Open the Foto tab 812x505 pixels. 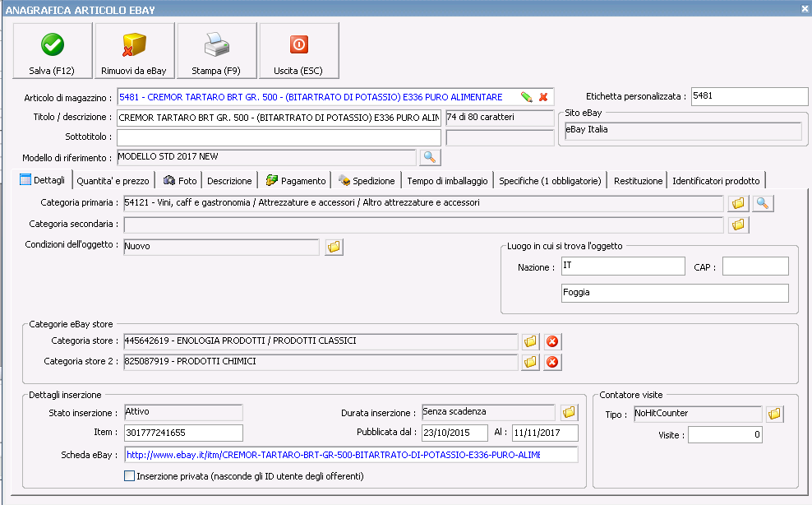(x=179, y=181)
